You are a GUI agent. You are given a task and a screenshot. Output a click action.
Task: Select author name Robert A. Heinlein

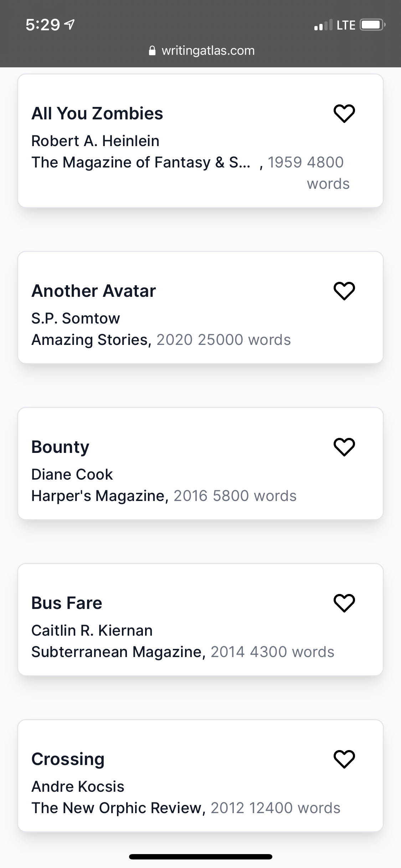tap(95, 141)
